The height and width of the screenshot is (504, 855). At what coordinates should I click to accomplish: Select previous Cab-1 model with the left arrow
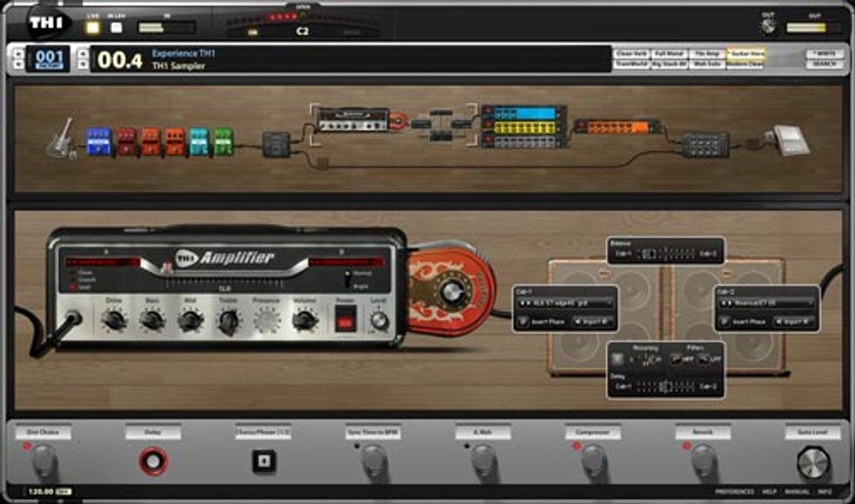[x=523, y=303]
